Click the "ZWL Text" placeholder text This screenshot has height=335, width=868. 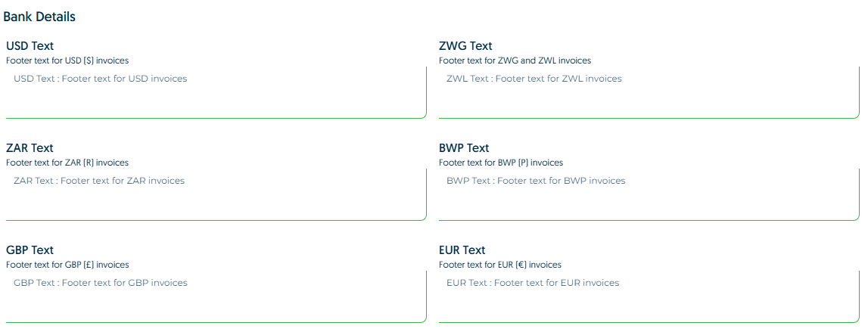(x=468, y=79)
